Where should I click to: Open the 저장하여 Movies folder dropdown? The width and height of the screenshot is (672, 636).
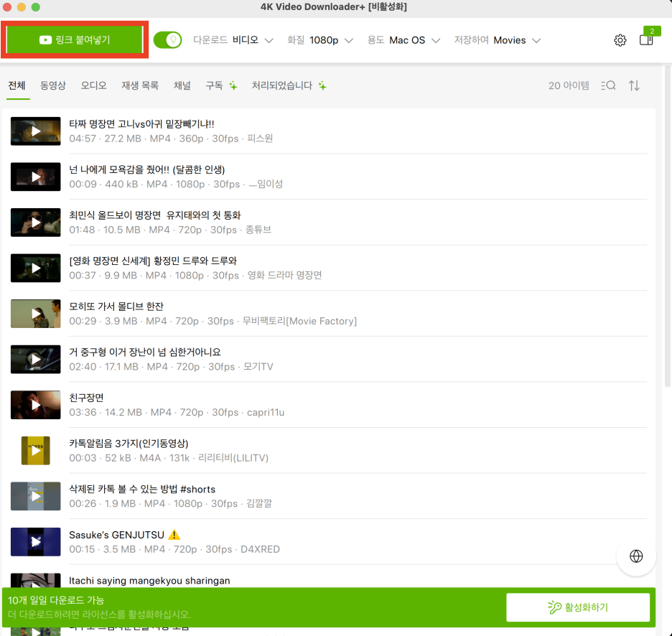498,40
